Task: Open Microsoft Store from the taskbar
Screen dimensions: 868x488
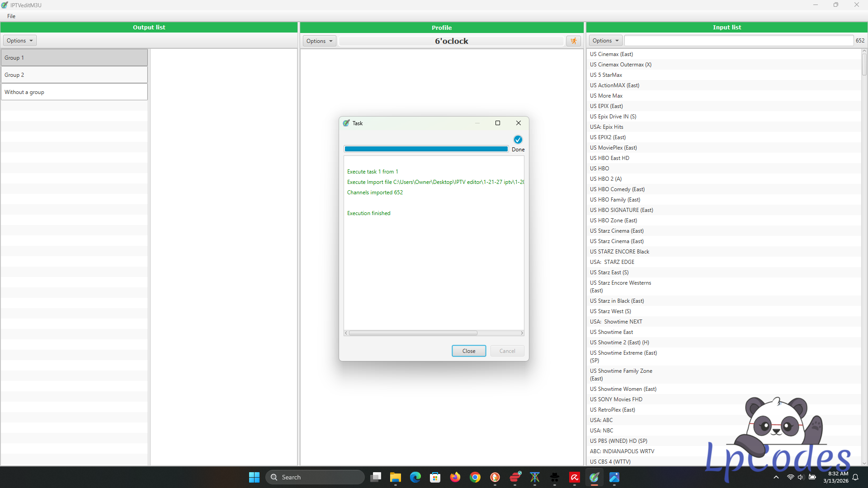Action: pos(435,477)
